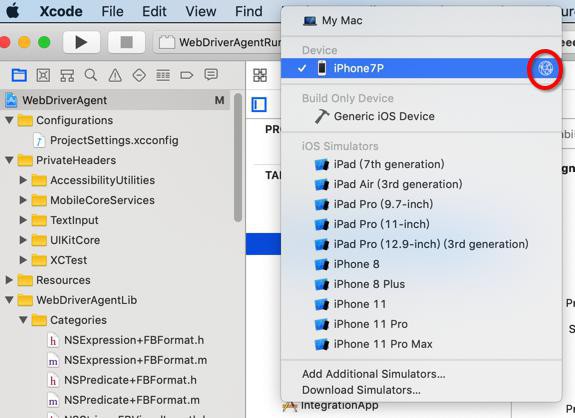Viewport: 575px width, 418px height.
Task: Open the Xcode application menu
Action: [x=61, y=11]
